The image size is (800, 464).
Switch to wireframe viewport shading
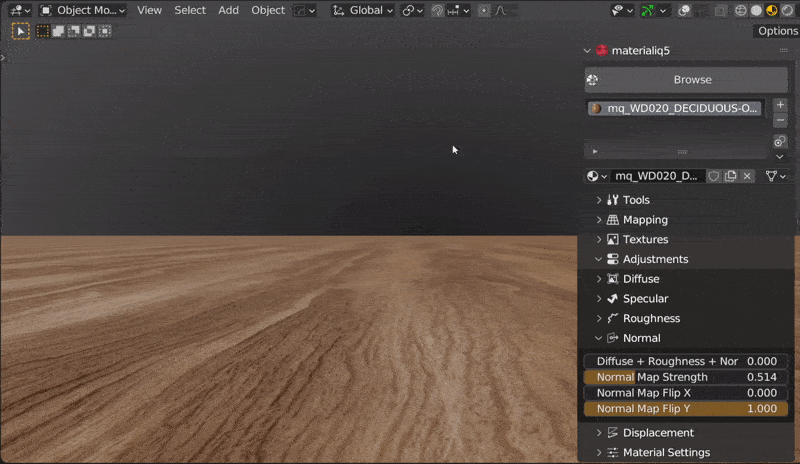(x=740, y=10)
